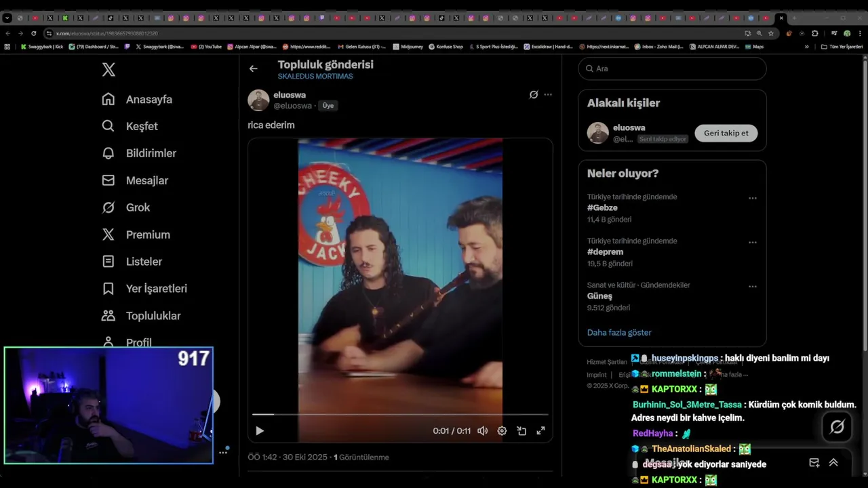Start a new message from the Mesajlar drawer
This screenshot has height=488, width=868.
[814, 462]
